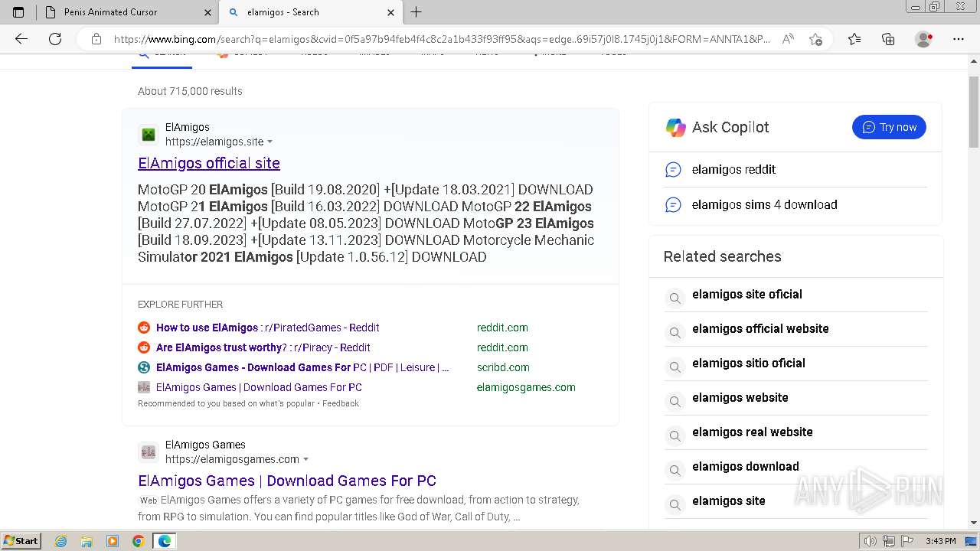Click the ElAmigos Games site favicon
Image resolution: width=980 pixels, height=551 pixels.
149,452
